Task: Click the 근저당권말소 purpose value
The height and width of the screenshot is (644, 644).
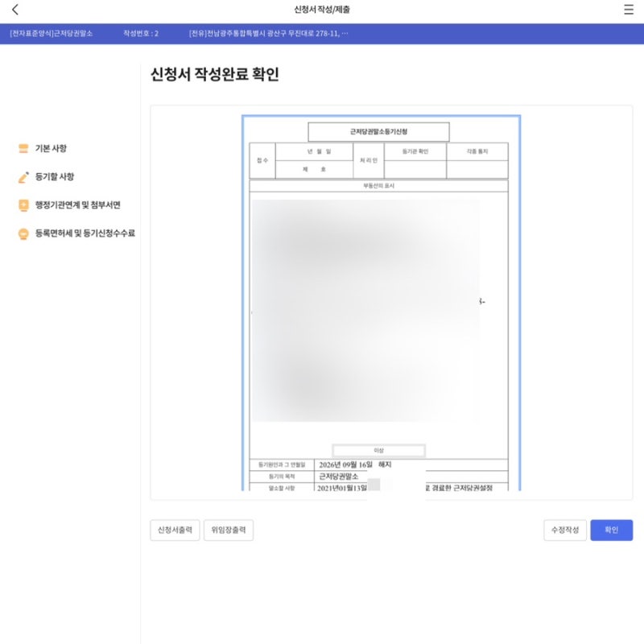Action: (x=338, y=477)
